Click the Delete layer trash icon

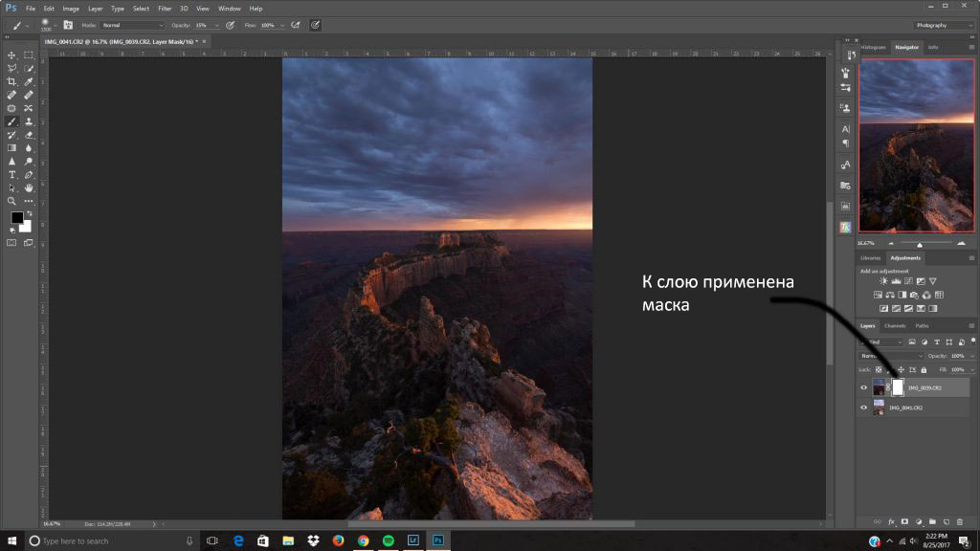point(960,521)
